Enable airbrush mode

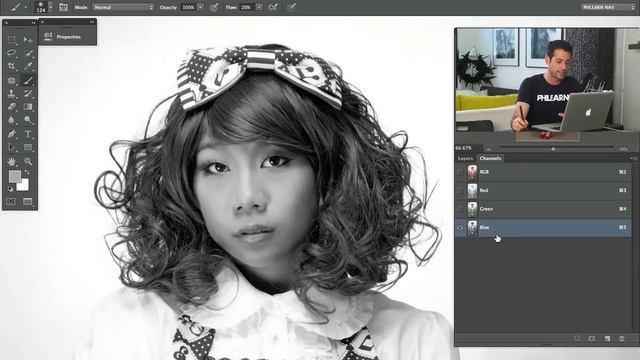tap(273, 7)
